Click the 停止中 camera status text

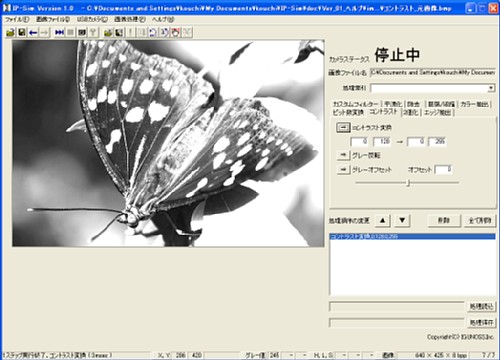point(397,55)
